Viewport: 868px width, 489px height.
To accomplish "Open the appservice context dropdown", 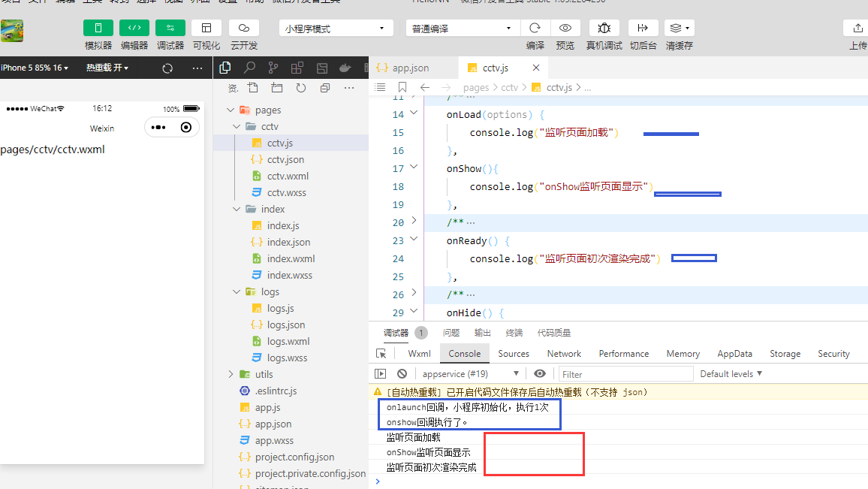I will point(471,374).
